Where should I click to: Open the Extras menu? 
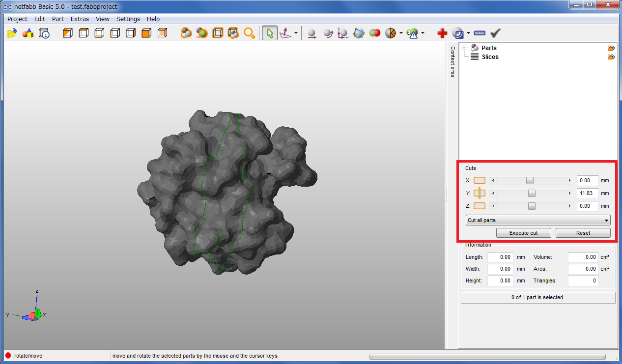coord(80,19)
